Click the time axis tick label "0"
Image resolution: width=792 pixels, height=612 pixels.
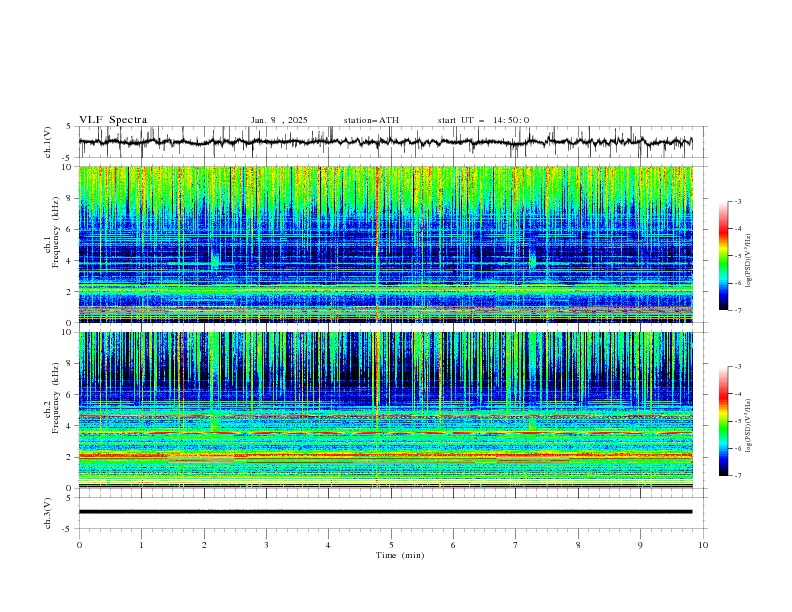(79, 545)
